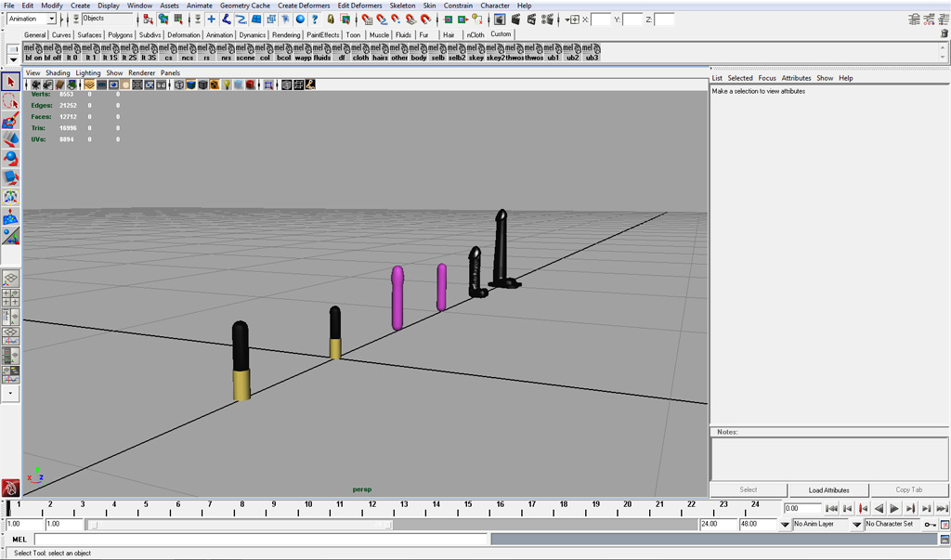This screenshot has height=560, width=951.
Task: Enable the use-all-lights bulb viewport icon
Action: pos(227,85)
